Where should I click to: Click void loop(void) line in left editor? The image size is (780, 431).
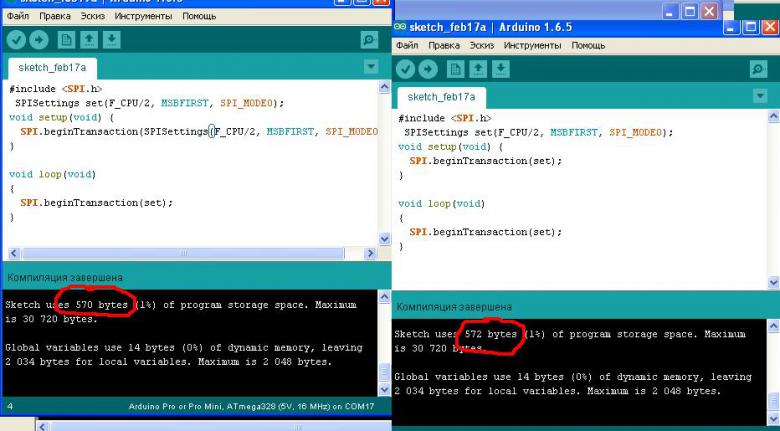pos(52,174)
